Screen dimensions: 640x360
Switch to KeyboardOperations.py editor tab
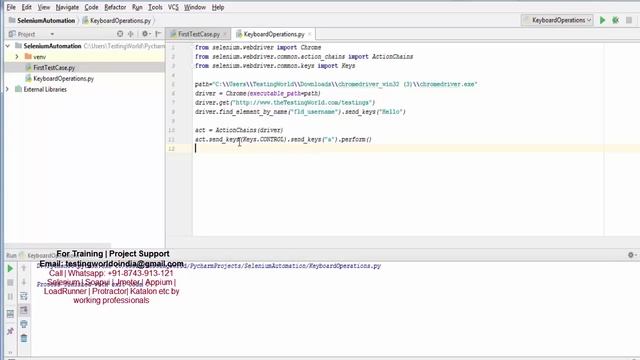click(273, 34)
